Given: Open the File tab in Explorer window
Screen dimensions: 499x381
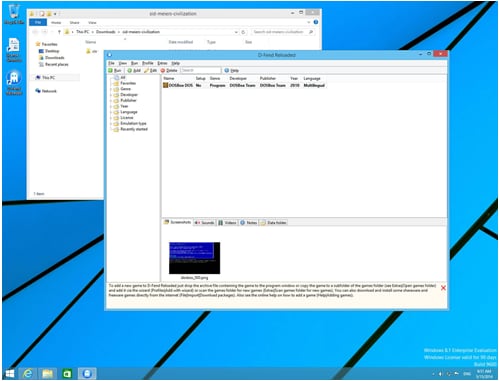Looking at the screenshot, I should 38,22.
